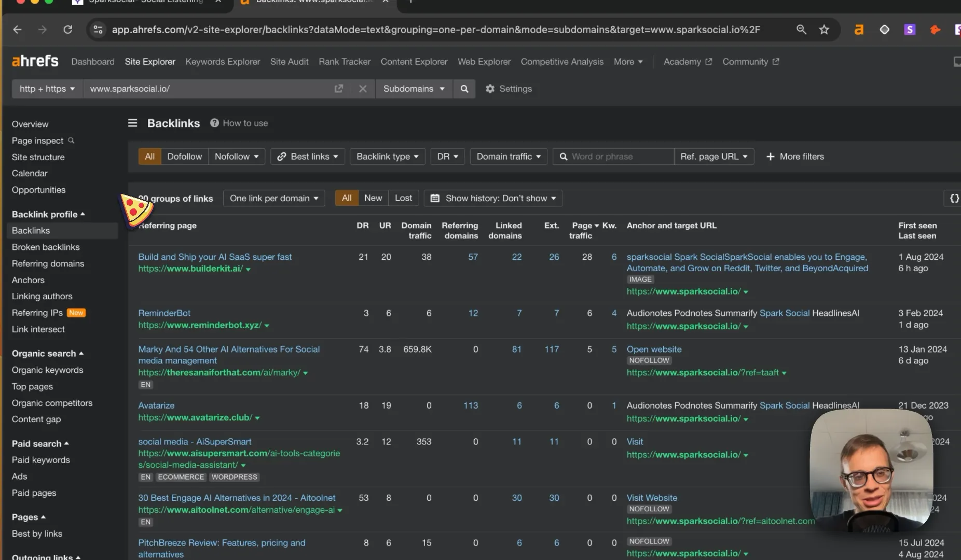Open the Domain traffic filter dropdown
This screenshot has height=560, width=961.
coord(509,157)
